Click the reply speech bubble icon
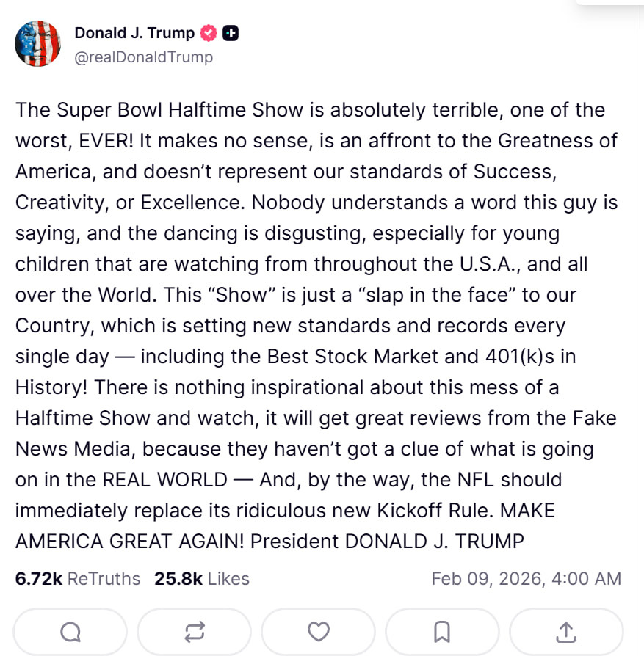This screenshot has height=656, width=644. pyautogui.click(x=70, y=632)
